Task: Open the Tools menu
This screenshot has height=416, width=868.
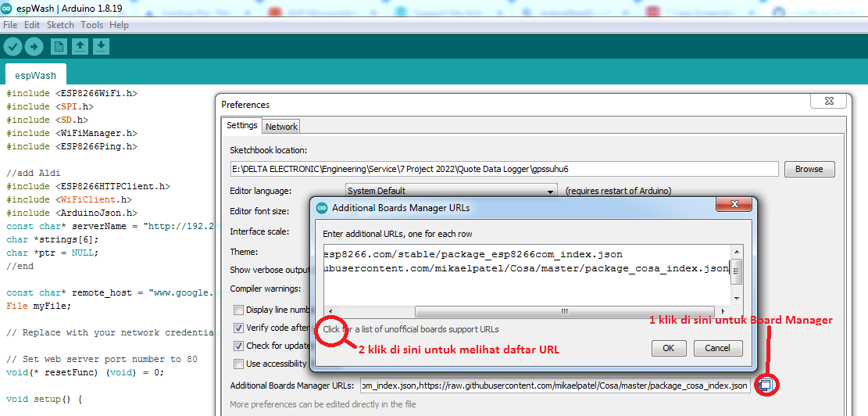Action: click(x=91, y=25)
